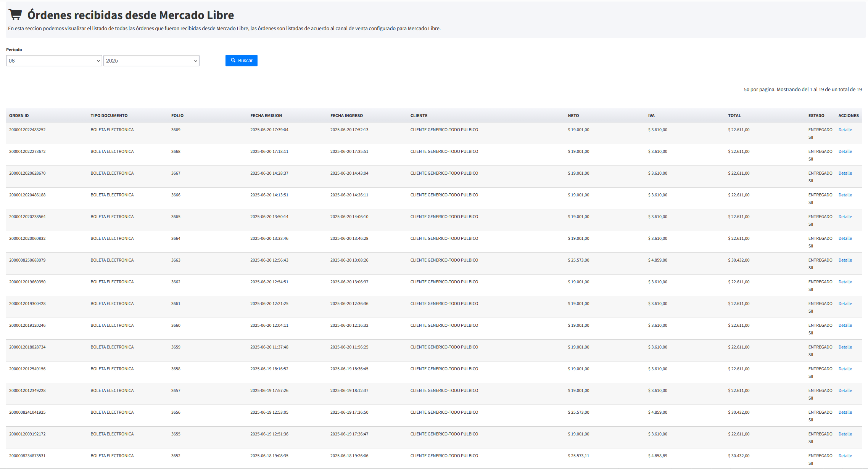Click the FECHA EMISION column header
Screen dimensions: 868x469
[266, 116]
